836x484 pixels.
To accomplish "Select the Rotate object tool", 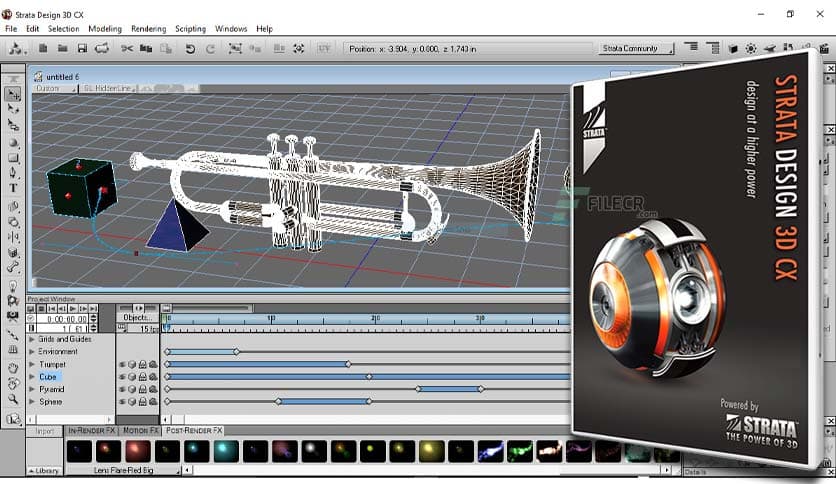I will pyautogui.click(x=13, y=109).
